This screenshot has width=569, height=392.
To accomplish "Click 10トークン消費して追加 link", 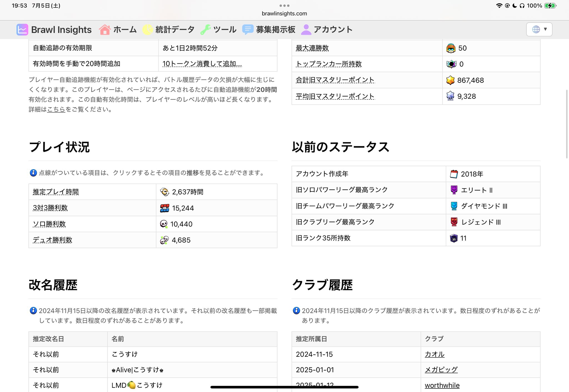I will coord(202,64).
